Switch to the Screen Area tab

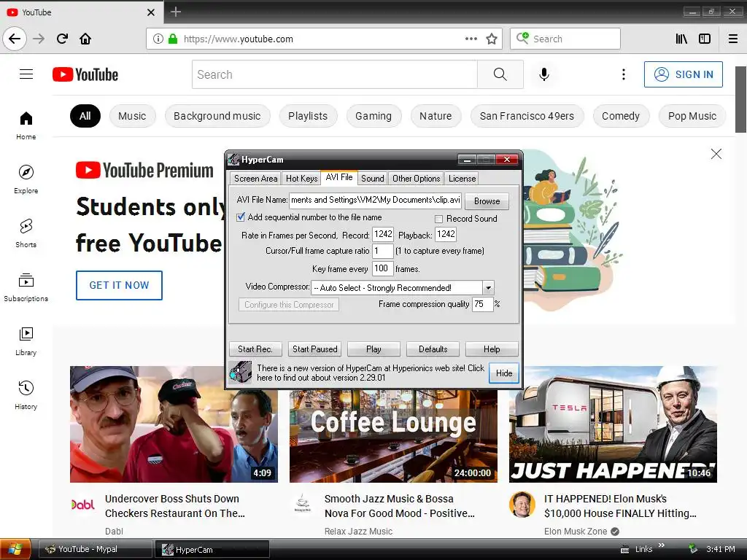[255, 178]
